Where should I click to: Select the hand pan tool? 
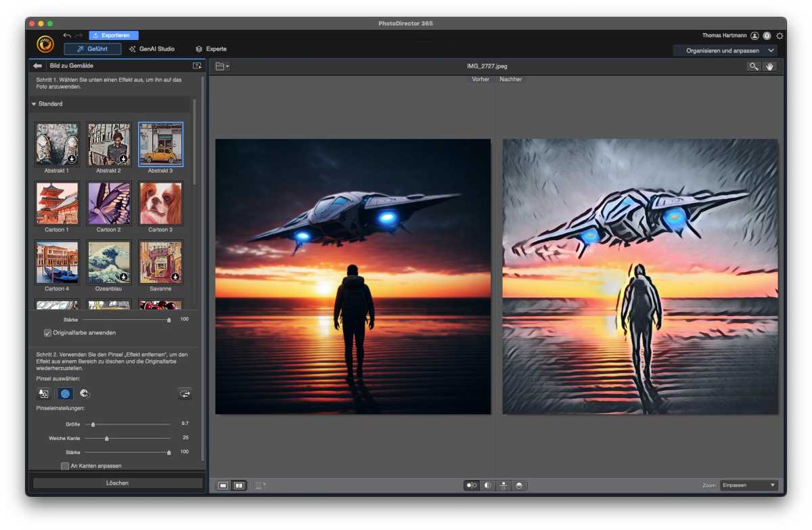pyautogui.click(x=769, y=66)
